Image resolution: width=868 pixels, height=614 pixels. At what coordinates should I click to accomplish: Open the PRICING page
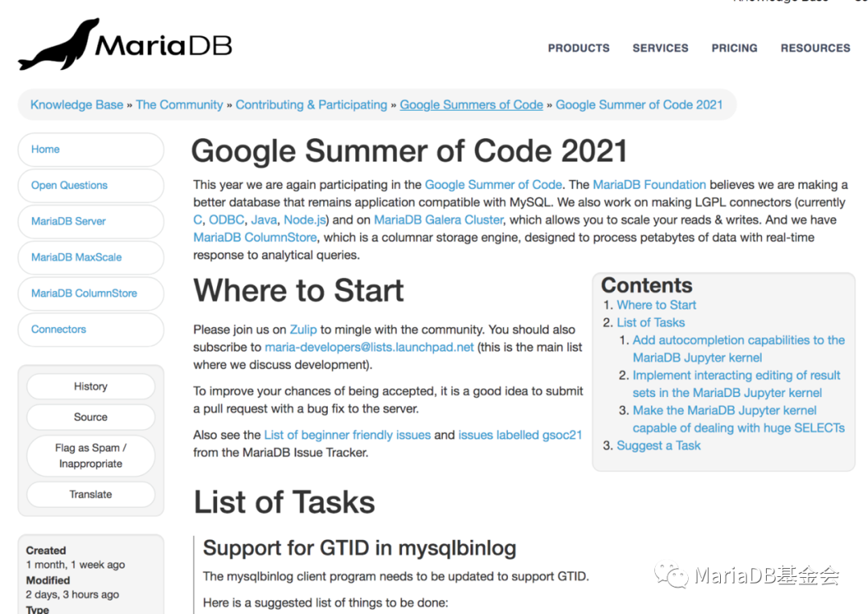(x=734, y=48)
